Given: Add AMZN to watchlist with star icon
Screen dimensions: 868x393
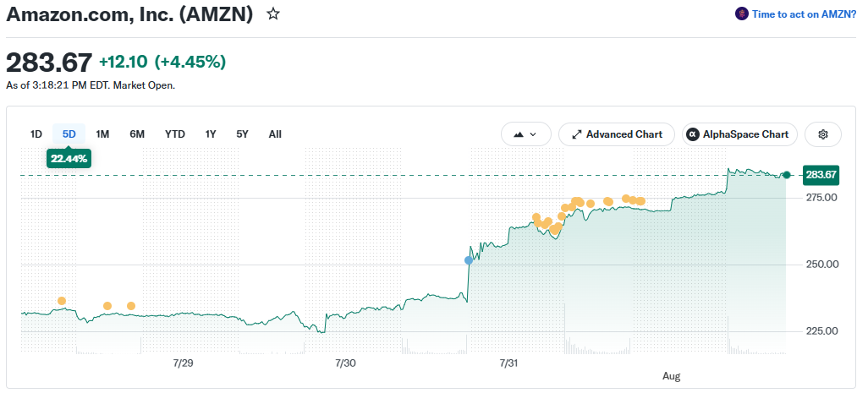Looking at the screenshot, I should click(273, 14).
